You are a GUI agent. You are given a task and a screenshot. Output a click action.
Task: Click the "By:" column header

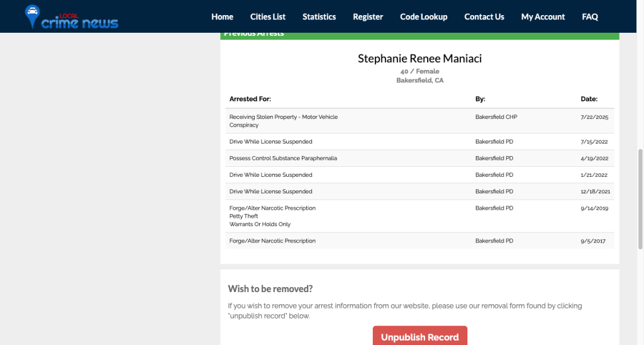[x=480, y=99]
